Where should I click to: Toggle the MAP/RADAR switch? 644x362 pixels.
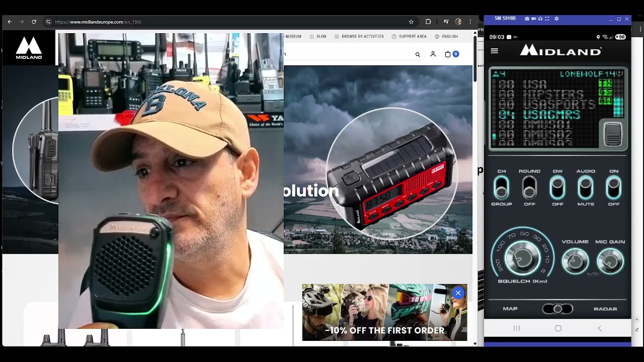557,309
